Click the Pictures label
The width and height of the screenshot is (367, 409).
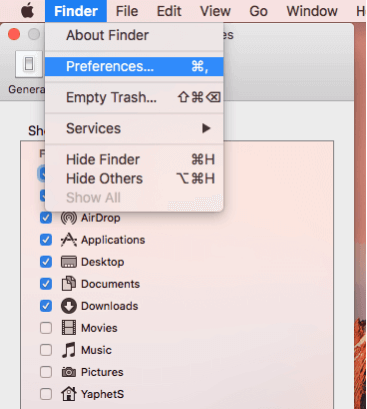(x=102, y=372)
